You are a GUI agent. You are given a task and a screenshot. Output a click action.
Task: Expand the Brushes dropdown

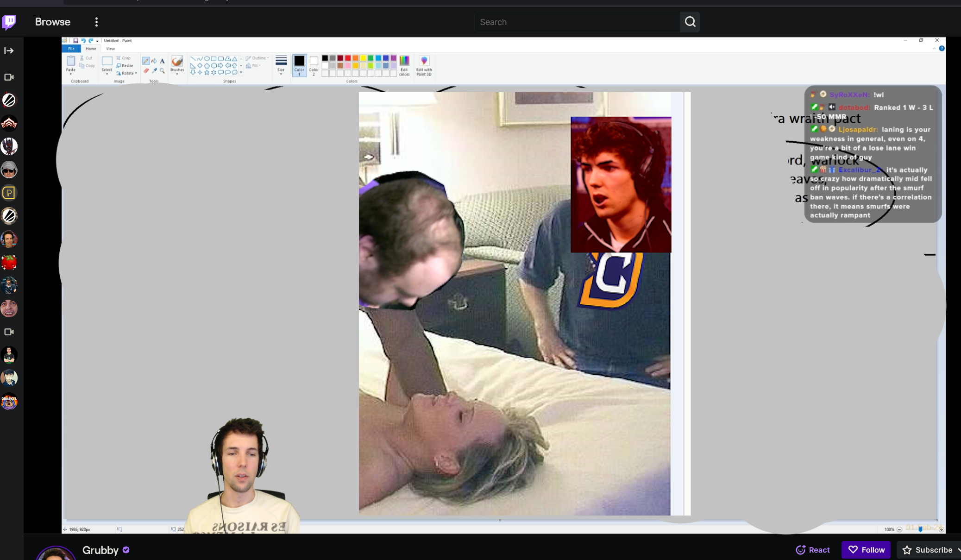click(x=177, y=73)
